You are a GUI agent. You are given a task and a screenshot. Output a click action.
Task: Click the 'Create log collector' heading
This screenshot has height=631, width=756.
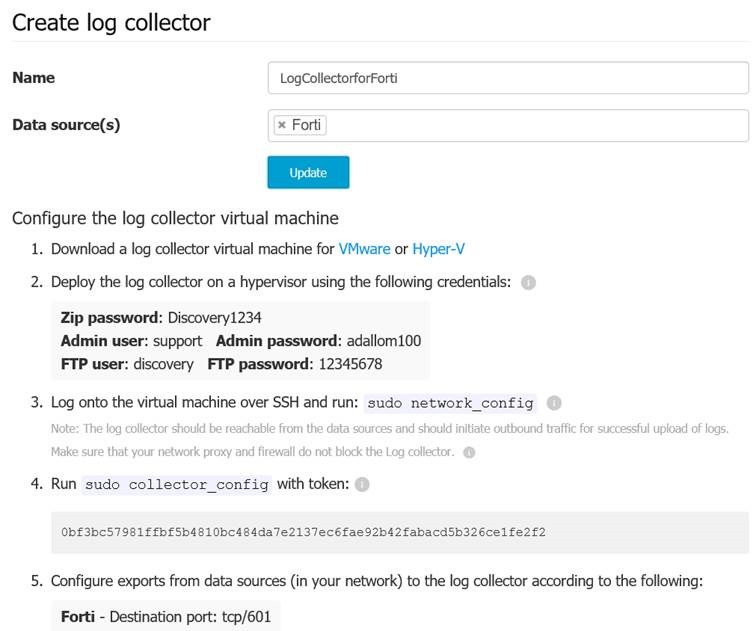point(111,23)
